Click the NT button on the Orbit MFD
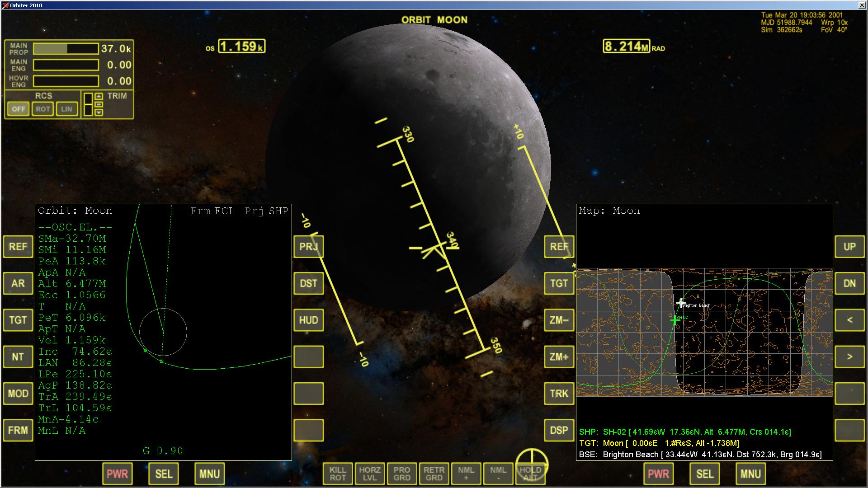 tap(18, 357)
